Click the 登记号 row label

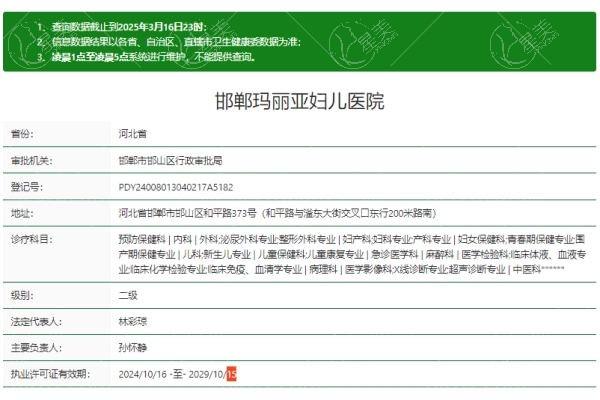27,187
